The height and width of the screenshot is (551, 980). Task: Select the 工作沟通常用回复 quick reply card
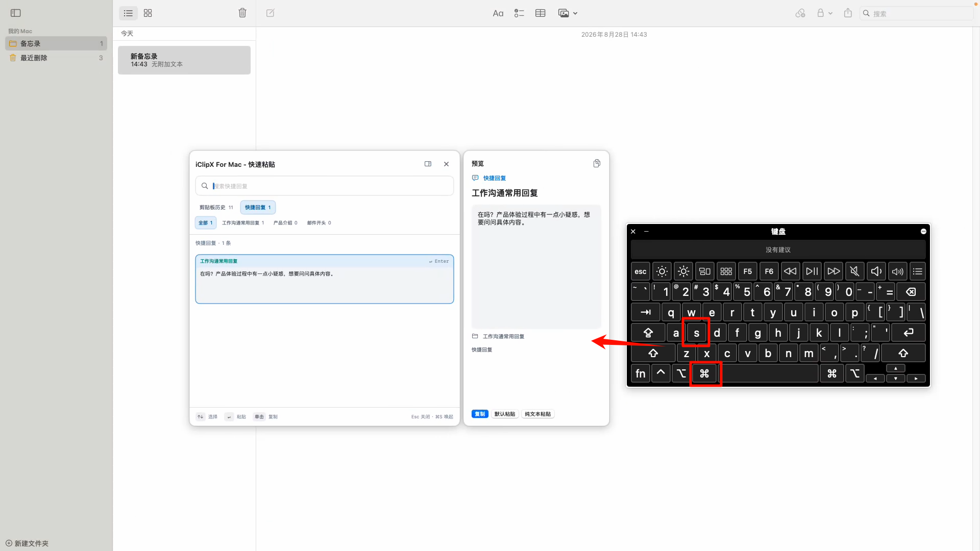pos(325,279)
